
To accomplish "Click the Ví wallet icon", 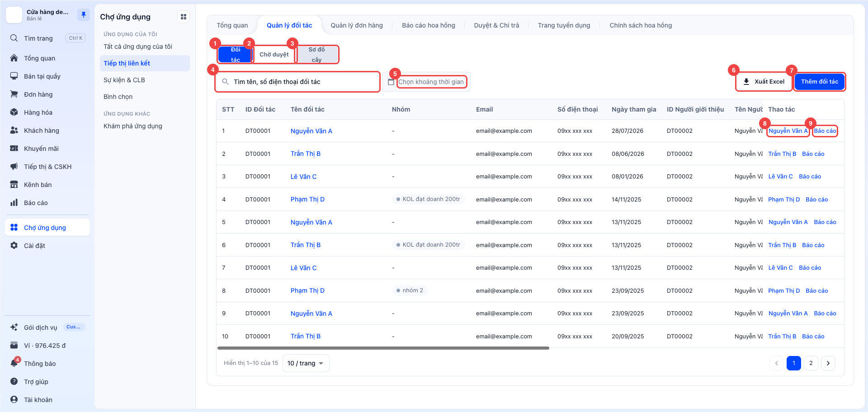I will [14, 345].
